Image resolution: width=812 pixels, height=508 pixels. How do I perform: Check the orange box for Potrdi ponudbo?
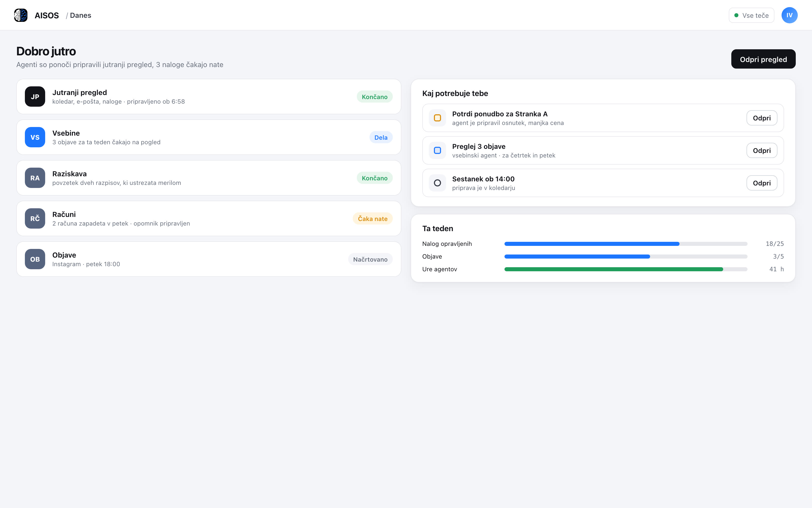(x=437, y=118)
